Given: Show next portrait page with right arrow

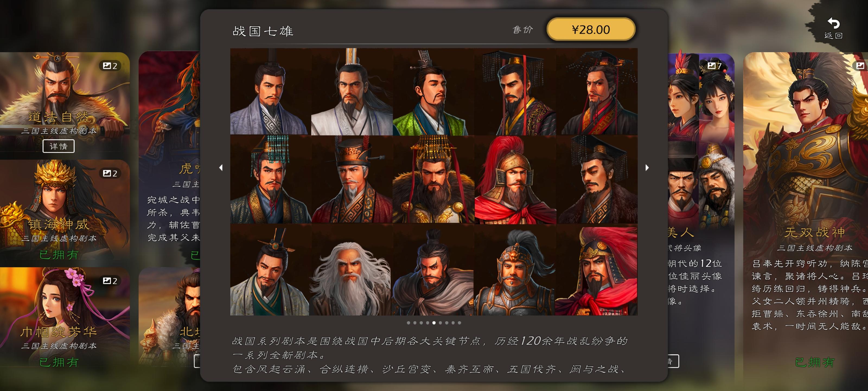Looking at the screenshot, I should coord(647,168).
